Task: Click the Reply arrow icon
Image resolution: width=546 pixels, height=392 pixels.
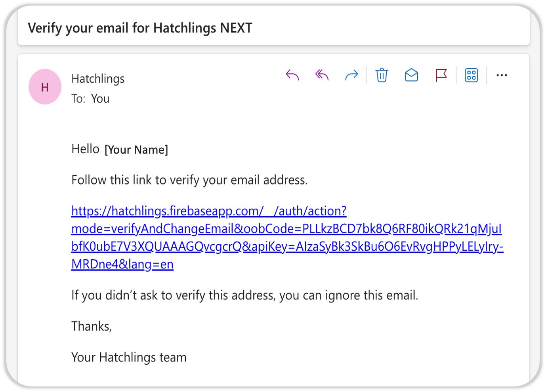Action: point(292,75)
